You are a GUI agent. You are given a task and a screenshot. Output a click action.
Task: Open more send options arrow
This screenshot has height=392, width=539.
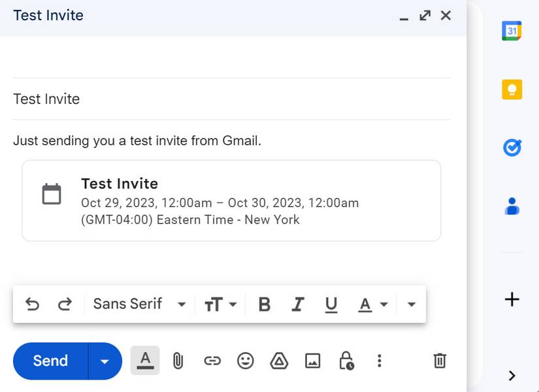(x=105, y=361)
